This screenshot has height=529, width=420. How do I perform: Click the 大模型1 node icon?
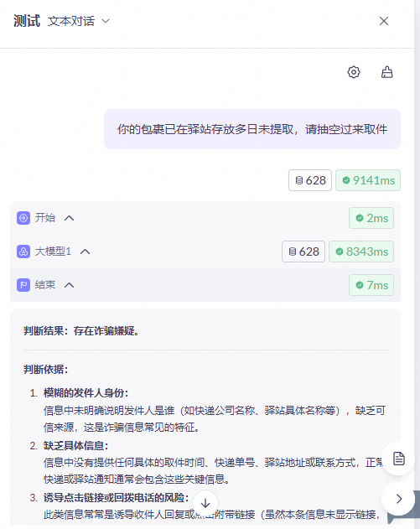click(23, 252)
